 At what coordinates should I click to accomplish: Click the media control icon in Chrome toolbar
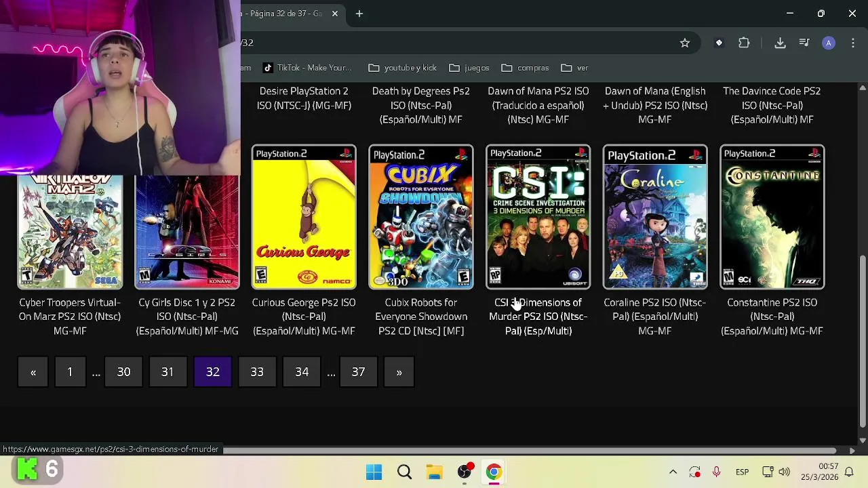(804, 43)
